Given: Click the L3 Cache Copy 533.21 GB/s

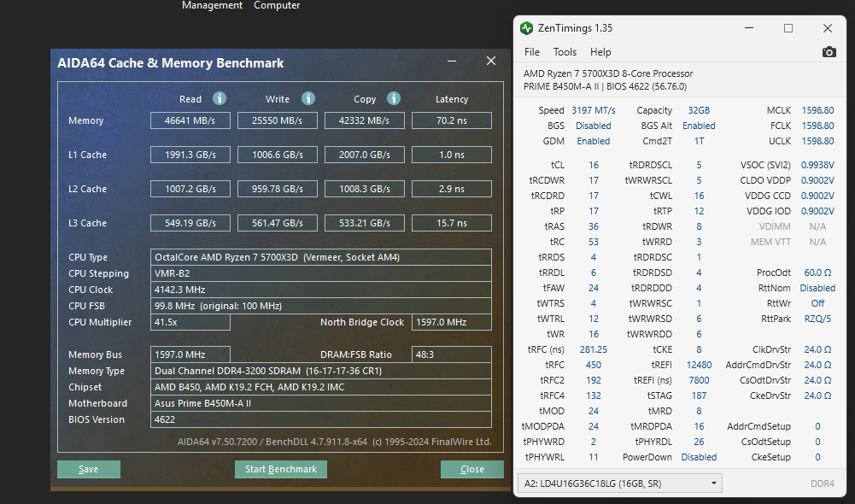Looking at the screenshot, I should pyautogui.click(x=364, y=223).
